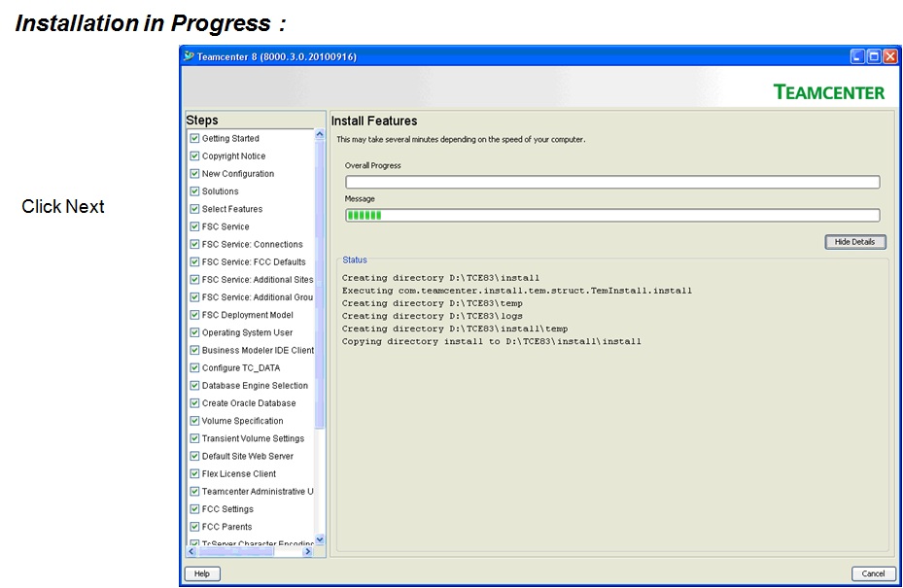Select the Flex License Client step icon

click(194, 473)
